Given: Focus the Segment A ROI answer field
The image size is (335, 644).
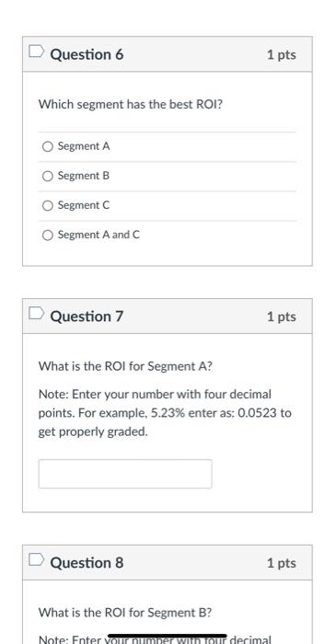Looking at the screenshot, I should coord(125,474).
